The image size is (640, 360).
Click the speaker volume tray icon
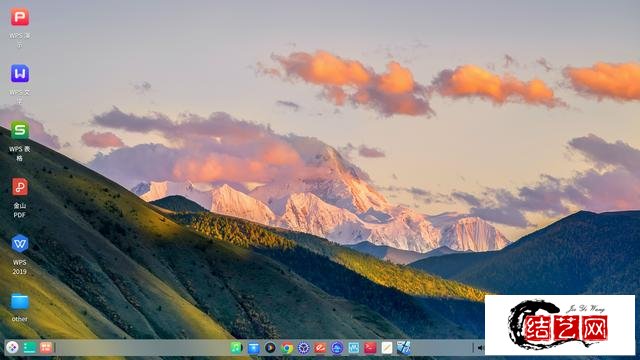(x=480, y=348)
